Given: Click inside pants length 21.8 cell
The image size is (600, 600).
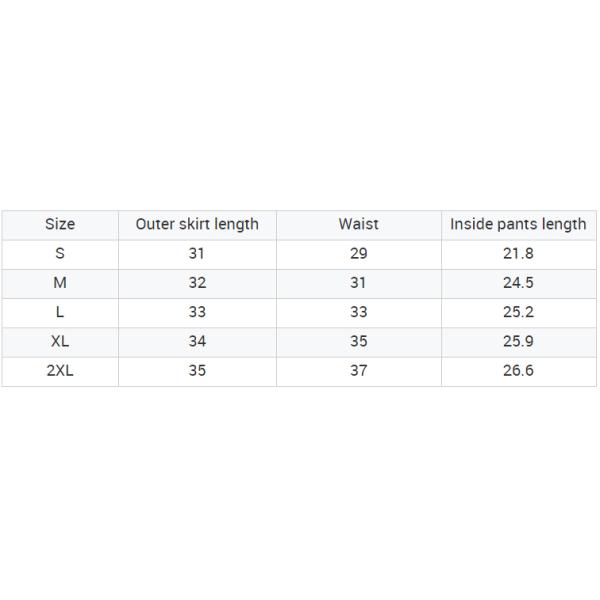Looking at the screenshot, I should click(518, 254).
